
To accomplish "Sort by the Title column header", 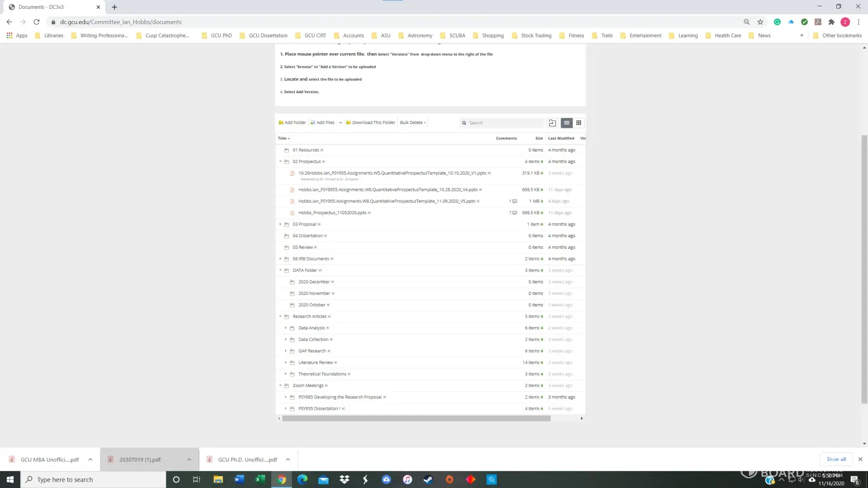I will tap(284, 138).
